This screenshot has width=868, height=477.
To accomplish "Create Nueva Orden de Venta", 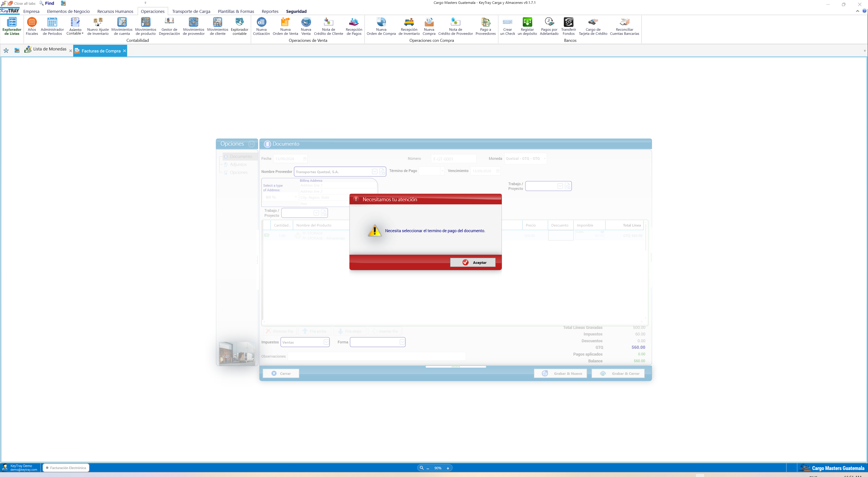I will (x=285, y=26).
